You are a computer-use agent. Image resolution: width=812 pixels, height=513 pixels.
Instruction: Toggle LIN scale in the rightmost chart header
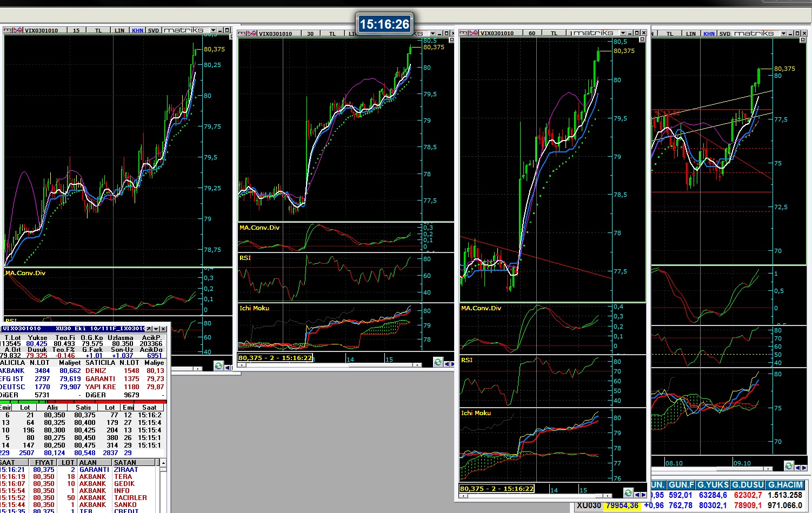pos(691,34)
